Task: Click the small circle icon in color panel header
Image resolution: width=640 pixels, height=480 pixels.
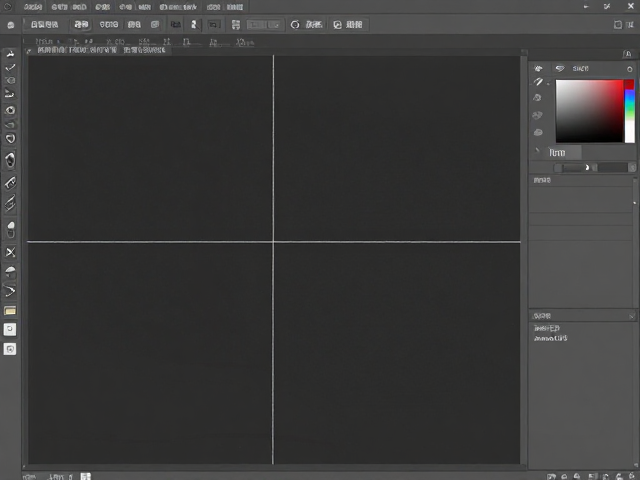Action: click(629, 69)
